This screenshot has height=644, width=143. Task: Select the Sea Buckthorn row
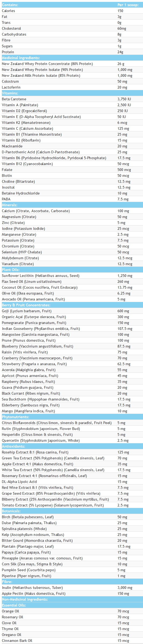71,399
